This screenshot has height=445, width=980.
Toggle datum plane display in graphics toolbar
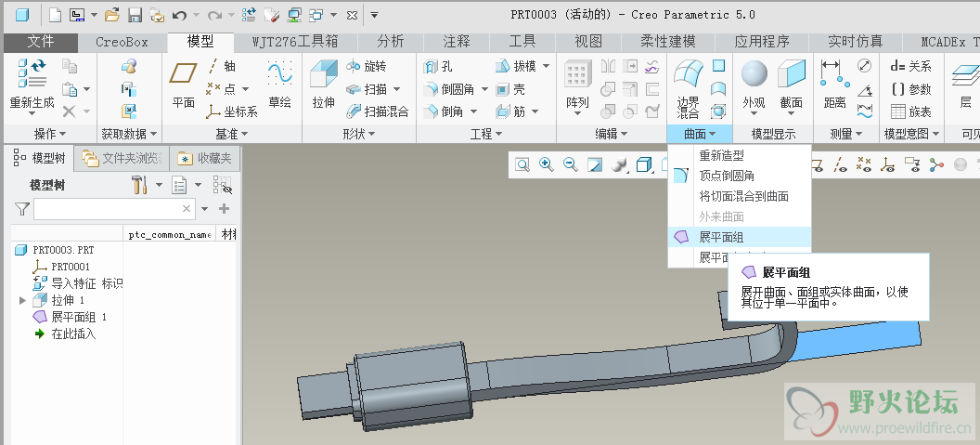(x=819, y=164)
